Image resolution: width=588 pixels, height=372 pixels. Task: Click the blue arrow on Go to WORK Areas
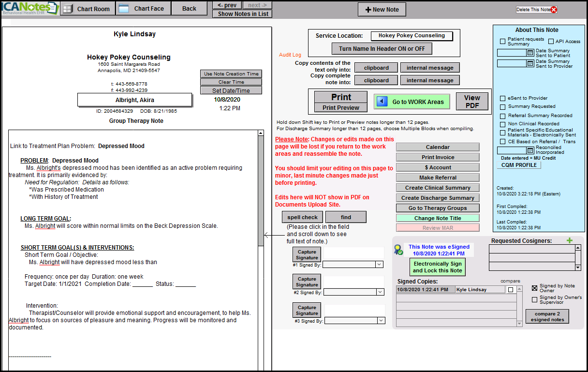(x=382, y=102)
